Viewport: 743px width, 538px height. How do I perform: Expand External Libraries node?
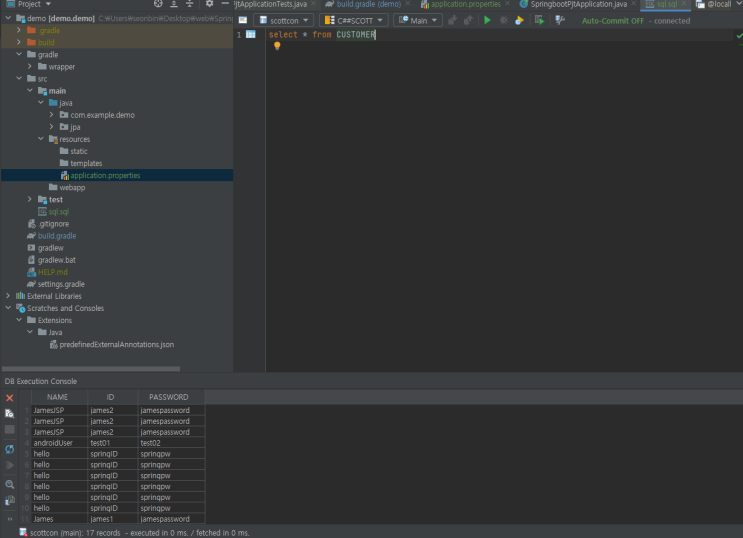(8, 296)
